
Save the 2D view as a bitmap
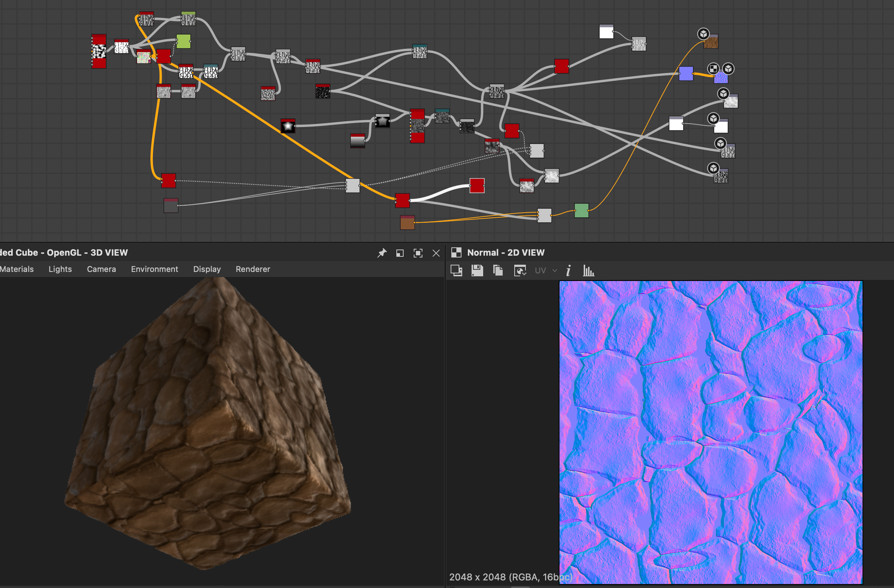pos(477,270)
